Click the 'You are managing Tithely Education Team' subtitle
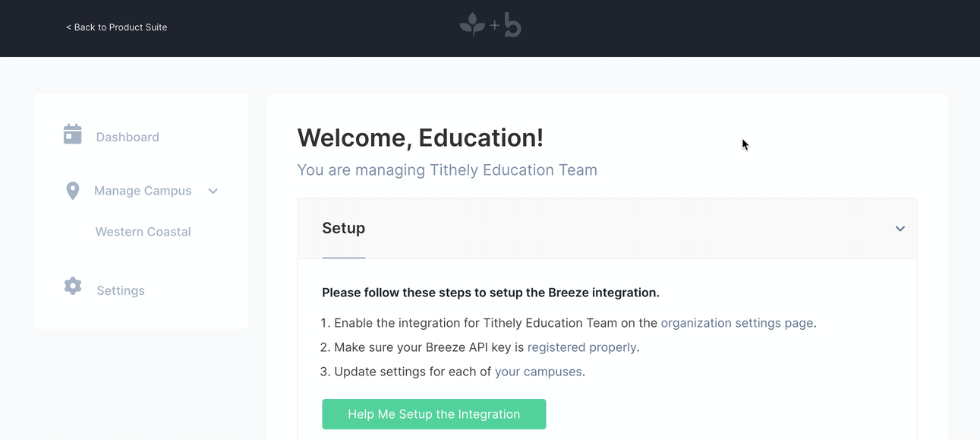 coord(447,169)
